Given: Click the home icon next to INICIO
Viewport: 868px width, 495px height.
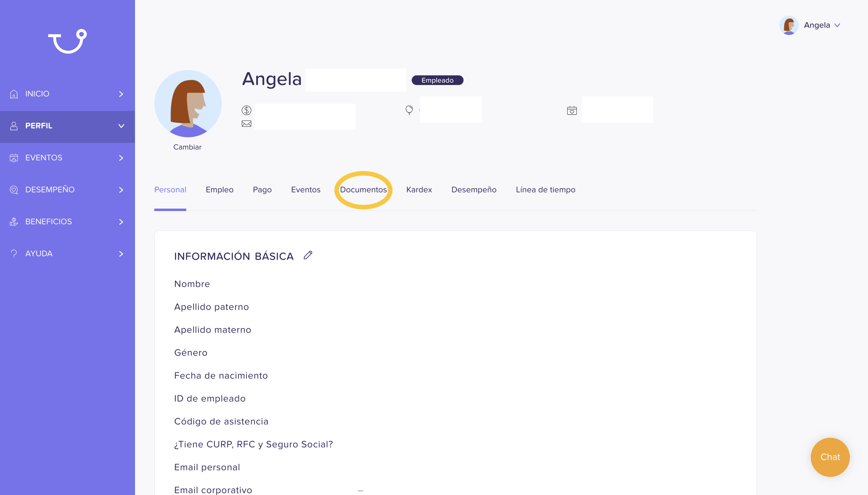Looking at the screenshot, I should point(14,94).
